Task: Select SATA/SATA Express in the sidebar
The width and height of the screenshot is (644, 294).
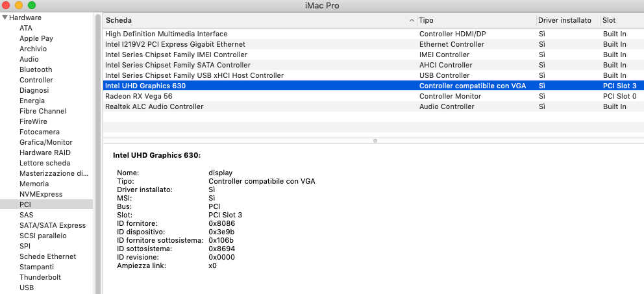Action: click(53, 225)
